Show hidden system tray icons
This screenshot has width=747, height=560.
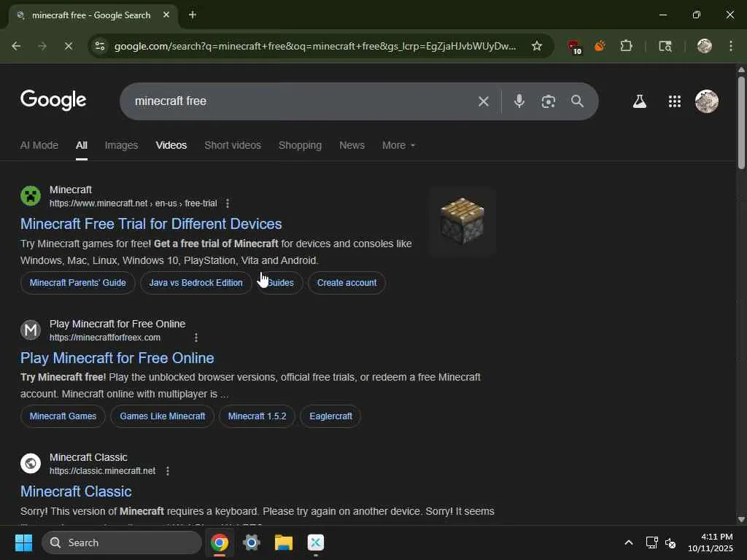pyautogui.click(x=629, y=542)
